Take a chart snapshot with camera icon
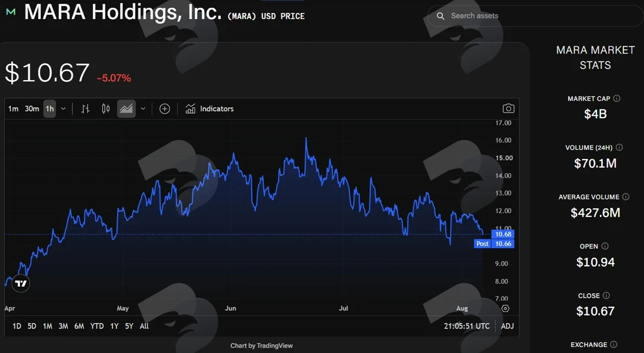 pyautogui.click(x=508, y=109)
